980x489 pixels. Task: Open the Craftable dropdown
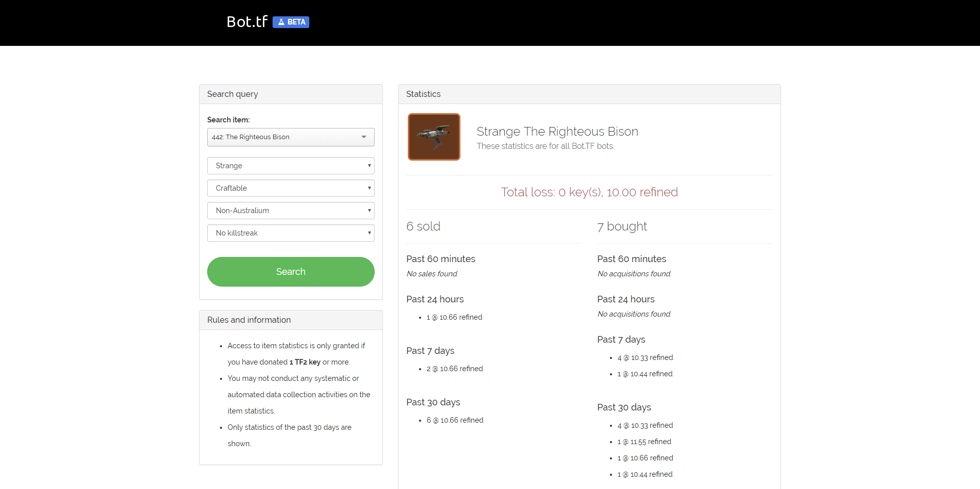pyautogui.click(x=291, y=188)
